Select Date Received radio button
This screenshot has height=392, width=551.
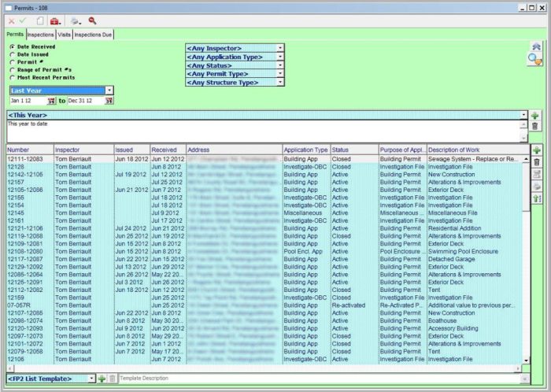point(13,46)
